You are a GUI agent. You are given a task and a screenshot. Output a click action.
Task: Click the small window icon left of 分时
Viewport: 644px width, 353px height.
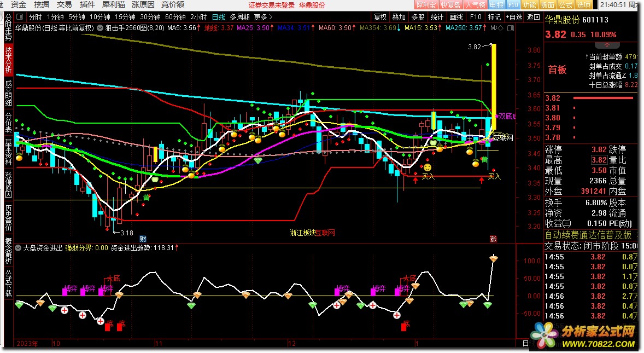click(20, 17)
